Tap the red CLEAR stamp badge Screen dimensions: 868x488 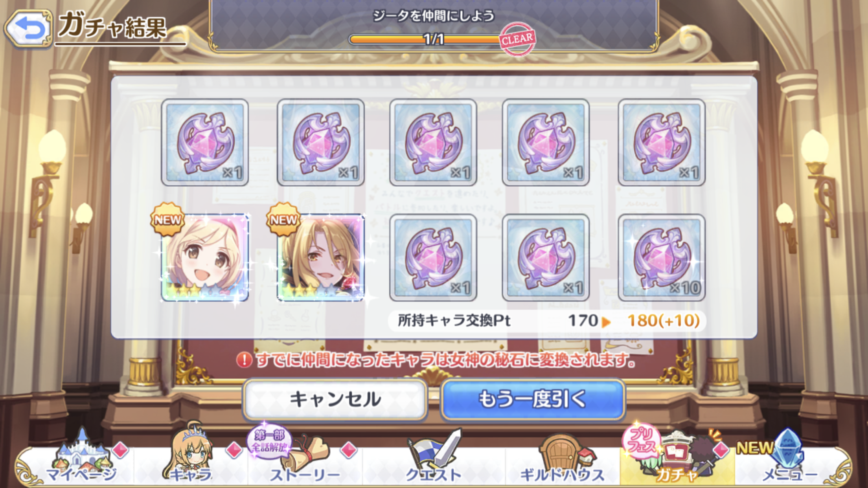517,39
